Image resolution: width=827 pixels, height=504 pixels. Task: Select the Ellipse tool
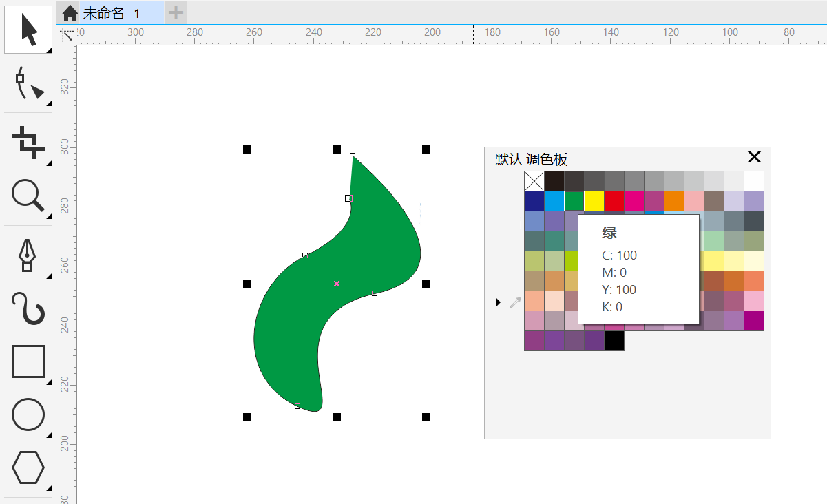tap(28, 414)
